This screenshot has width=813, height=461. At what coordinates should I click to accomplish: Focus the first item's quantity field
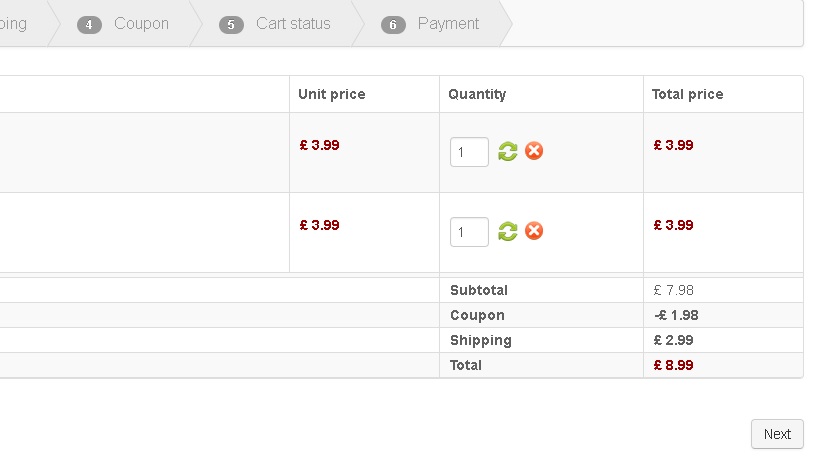click(469, 152)
